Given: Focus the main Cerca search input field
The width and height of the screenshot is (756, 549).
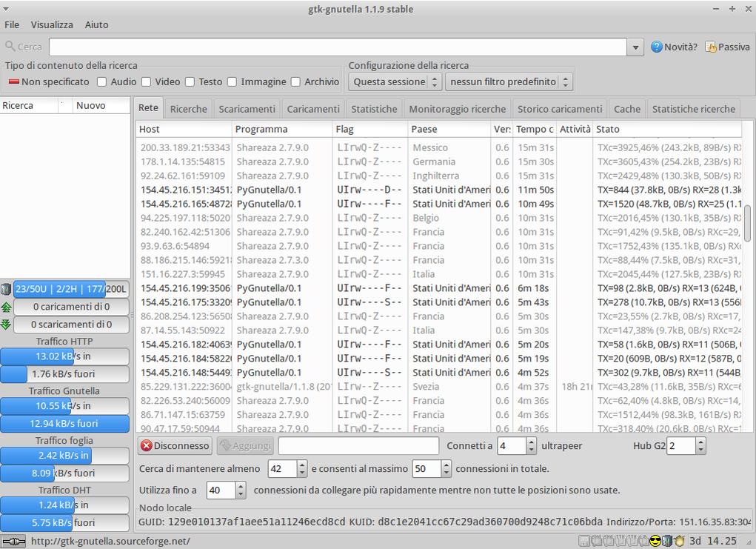Looking at the screenshot, I should pos(338,47).
